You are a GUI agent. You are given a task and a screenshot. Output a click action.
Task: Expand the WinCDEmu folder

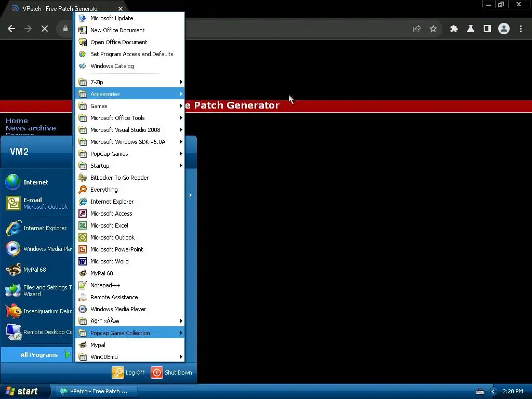tap(130, 357)
